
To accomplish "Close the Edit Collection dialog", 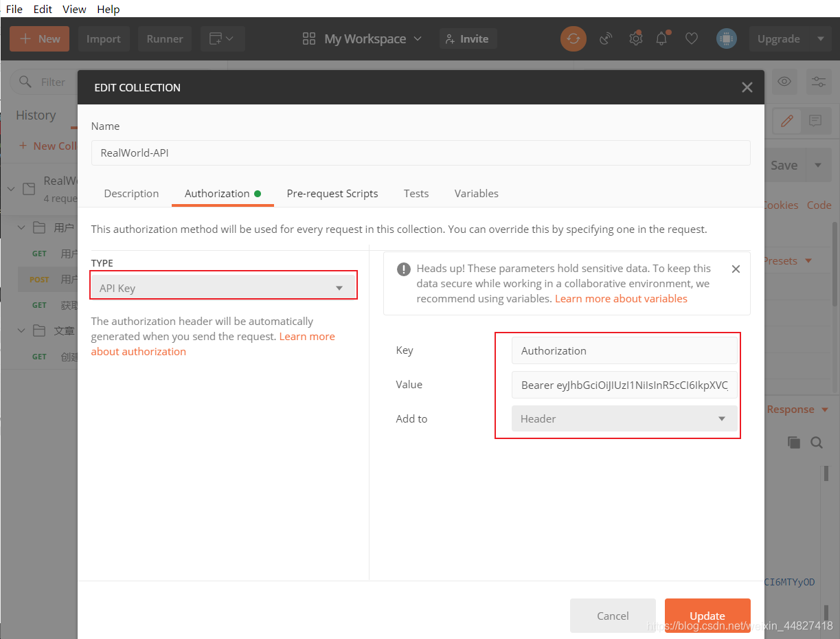I will point(747,87).
